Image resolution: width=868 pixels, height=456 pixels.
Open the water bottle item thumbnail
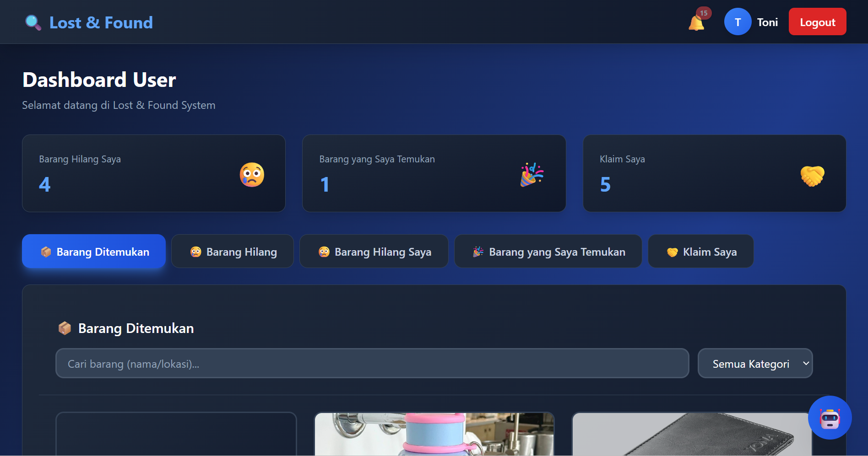(x=434, y=434)
